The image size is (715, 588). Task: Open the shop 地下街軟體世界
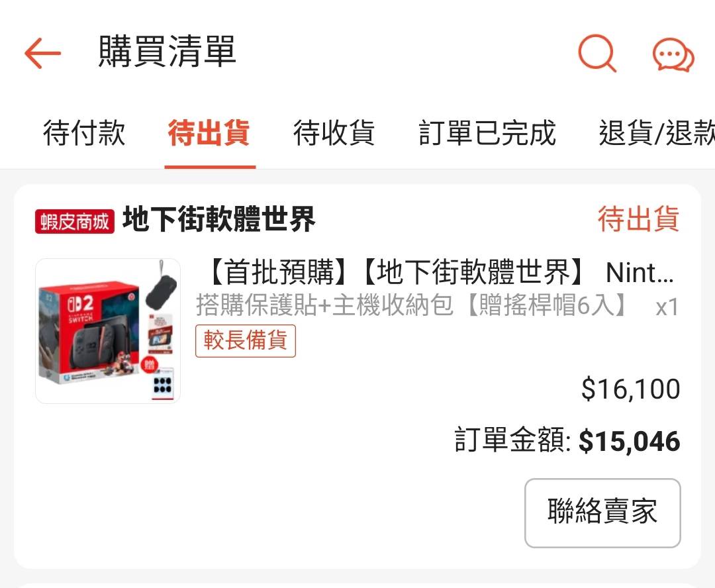point(219,219)
